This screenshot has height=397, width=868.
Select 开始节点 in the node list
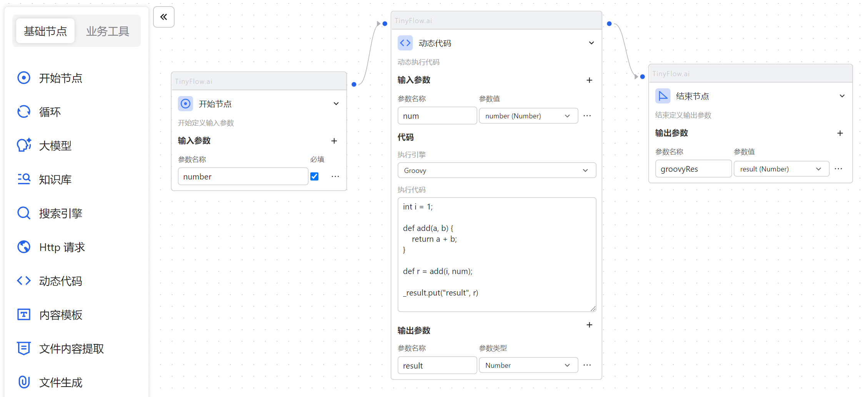coord(61,78)
